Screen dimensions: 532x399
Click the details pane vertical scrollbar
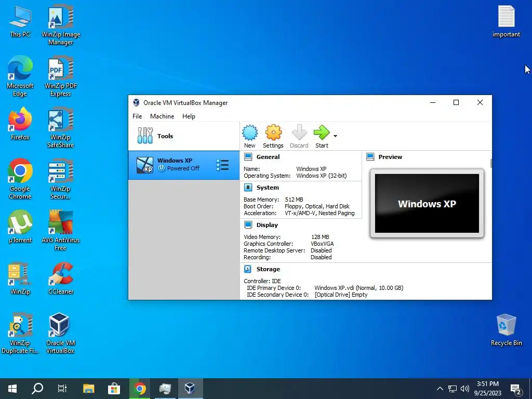(491, 163)
